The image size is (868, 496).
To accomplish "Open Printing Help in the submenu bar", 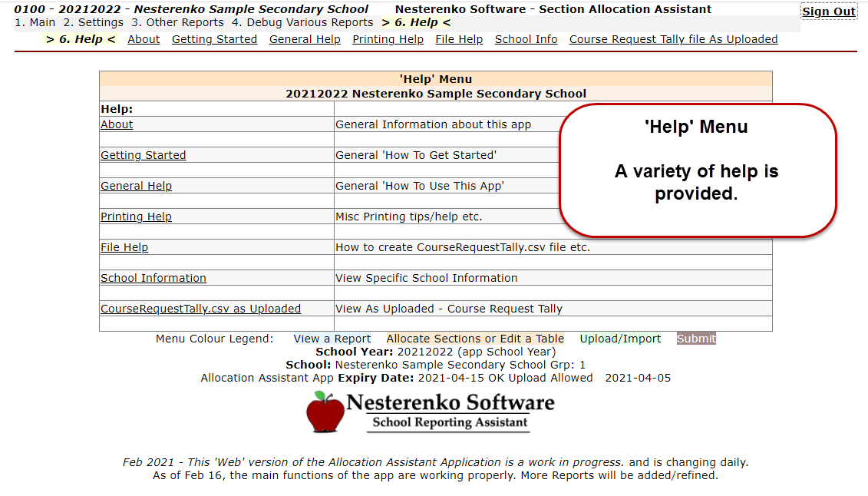I will click(388, 39).
